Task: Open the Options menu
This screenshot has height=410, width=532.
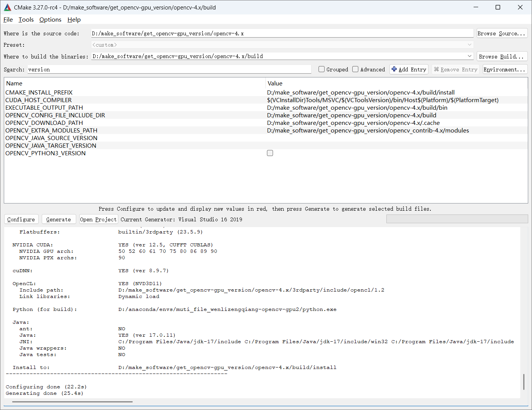Action: click(x=50, y=19)
